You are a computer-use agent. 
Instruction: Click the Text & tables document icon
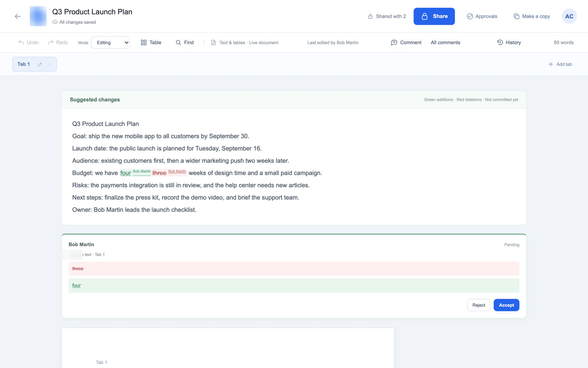(x=213, y=43)
